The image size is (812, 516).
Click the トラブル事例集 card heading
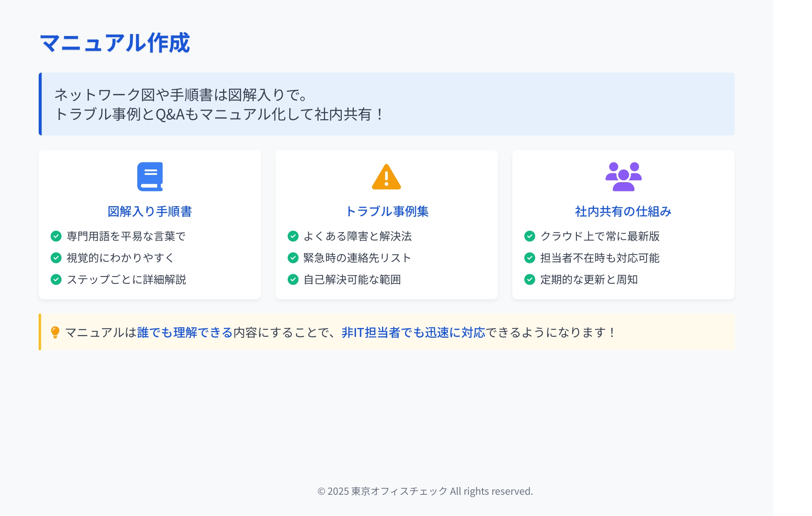(387, 211)
